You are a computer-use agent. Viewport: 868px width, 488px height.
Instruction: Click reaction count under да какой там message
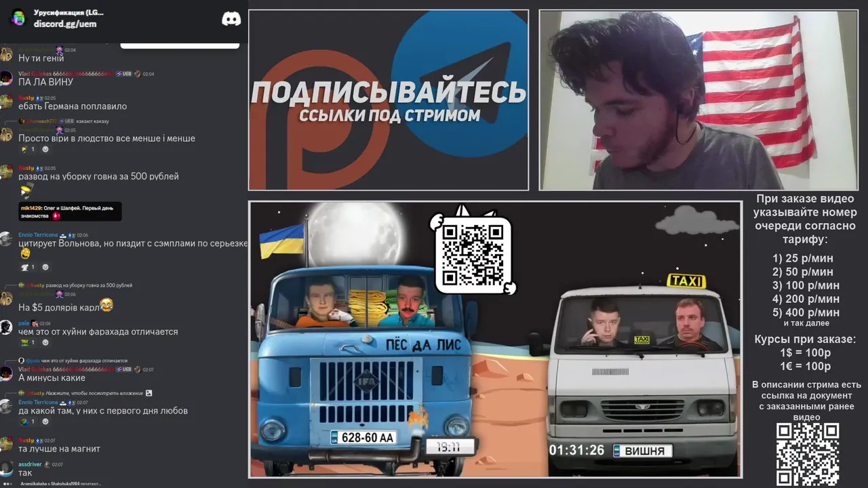(28, 422)
